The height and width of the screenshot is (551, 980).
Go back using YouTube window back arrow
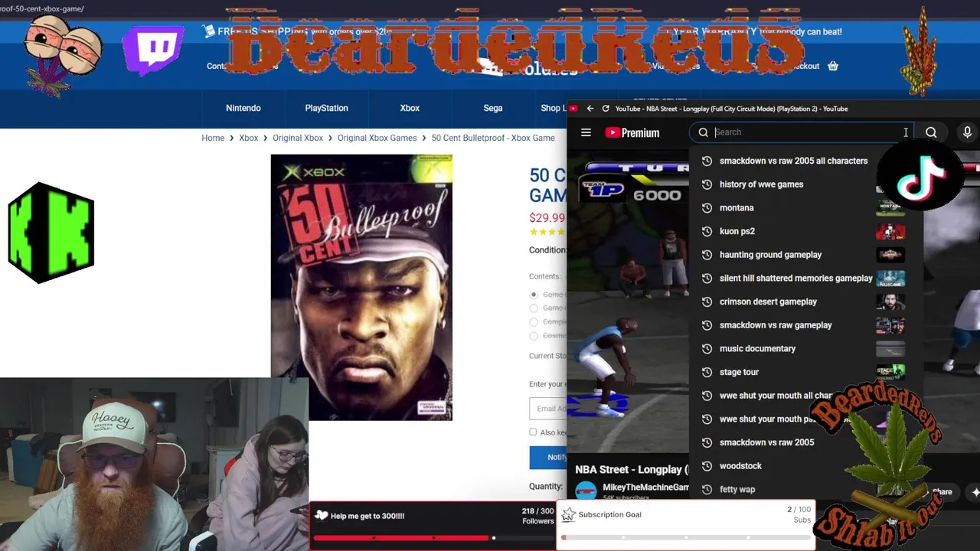coord(590,109)
